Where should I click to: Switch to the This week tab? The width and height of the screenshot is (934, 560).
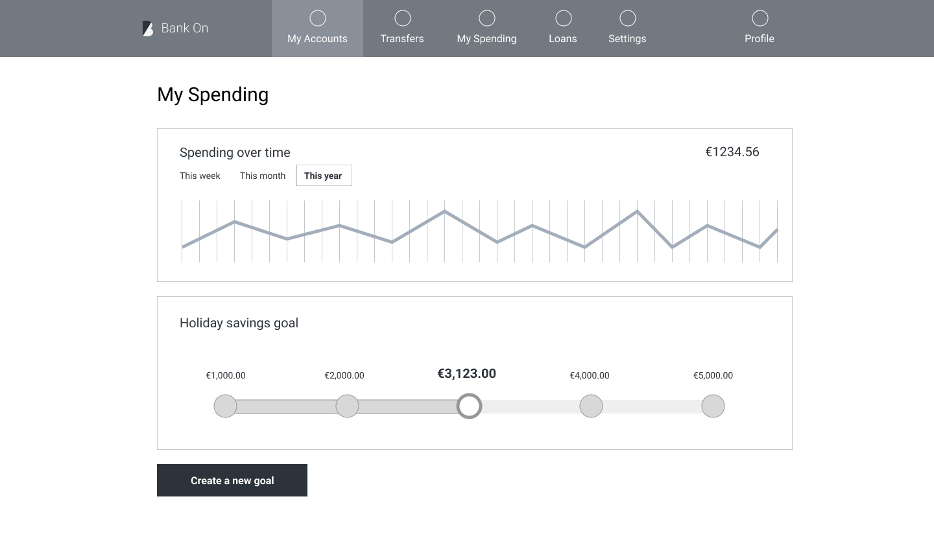pyautogui.click(x=200, y=176)
